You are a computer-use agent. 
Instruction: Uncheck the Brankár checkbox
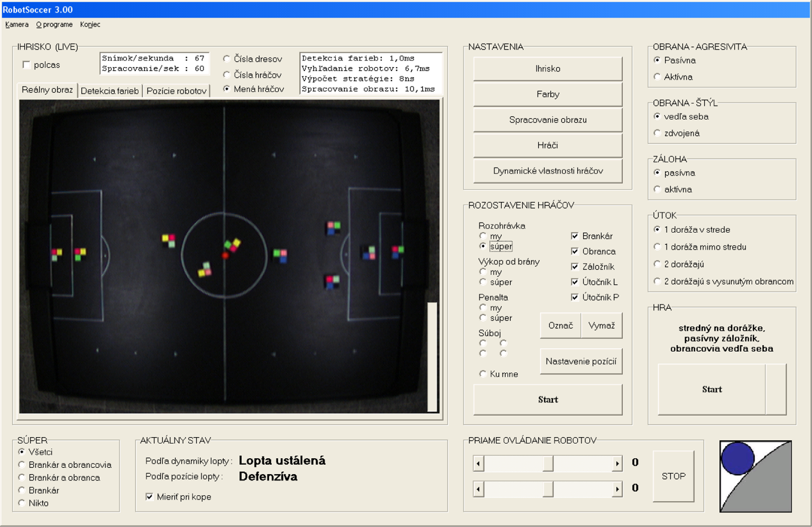pyautogui.click(x=575, y=236)
